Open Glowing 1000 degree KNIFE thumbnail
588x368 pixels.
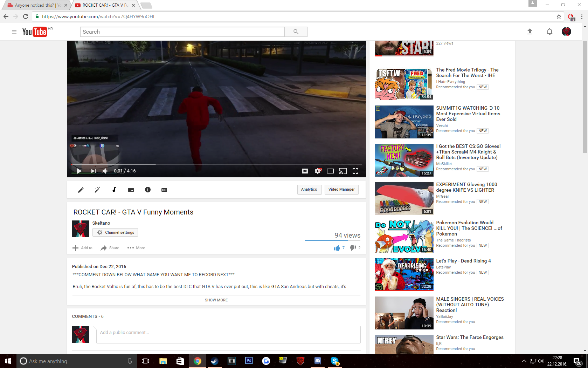coord(404,198)
